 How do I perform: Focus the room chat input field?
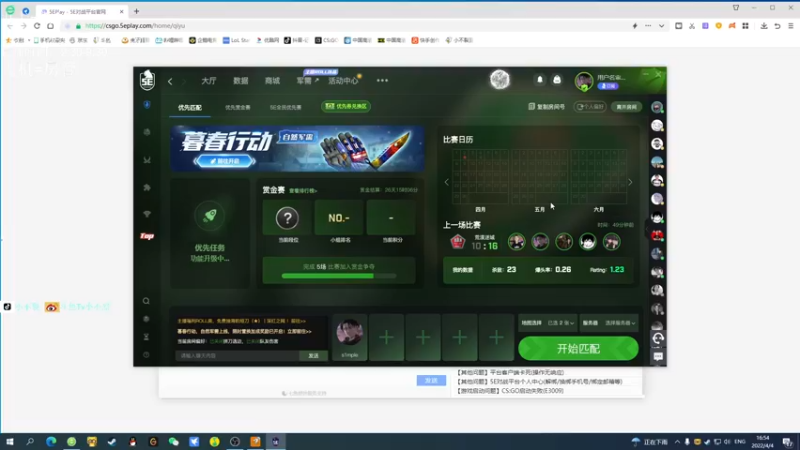tap(237, 356)
